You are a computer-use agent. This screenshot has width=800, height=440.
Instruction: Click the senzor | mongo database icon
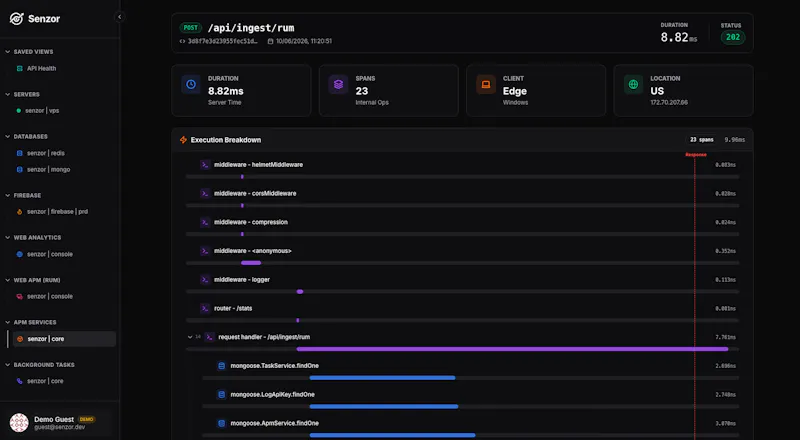pos(19,169)
